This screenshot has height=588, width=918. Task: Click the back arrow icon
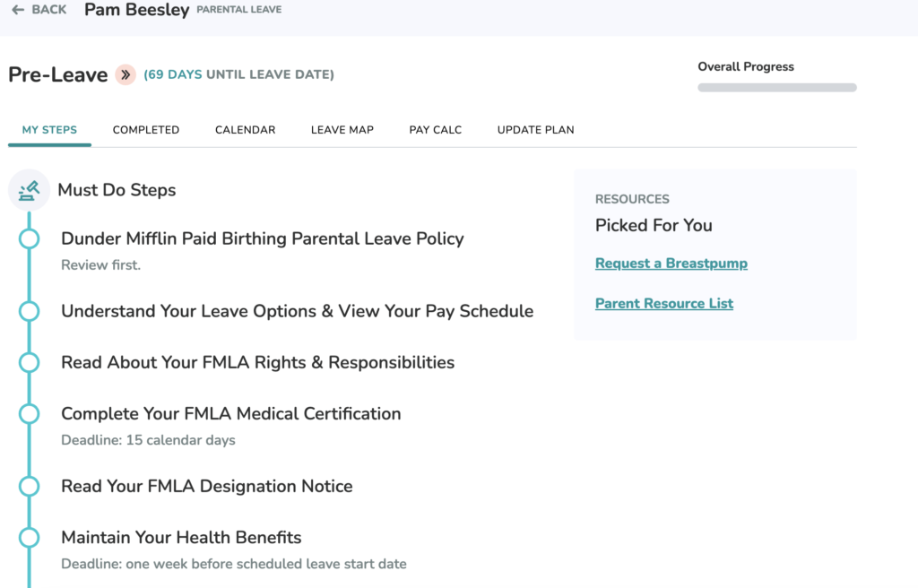tap(18, 9)
